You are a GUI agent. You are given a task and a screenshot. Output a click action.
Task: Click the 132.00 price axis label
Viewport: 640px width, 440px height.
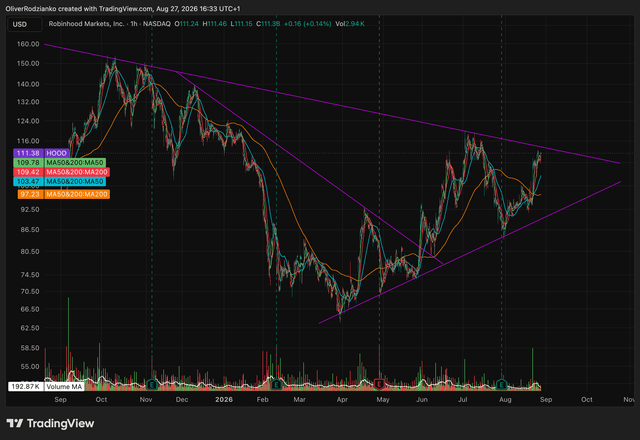coord(28,102)
